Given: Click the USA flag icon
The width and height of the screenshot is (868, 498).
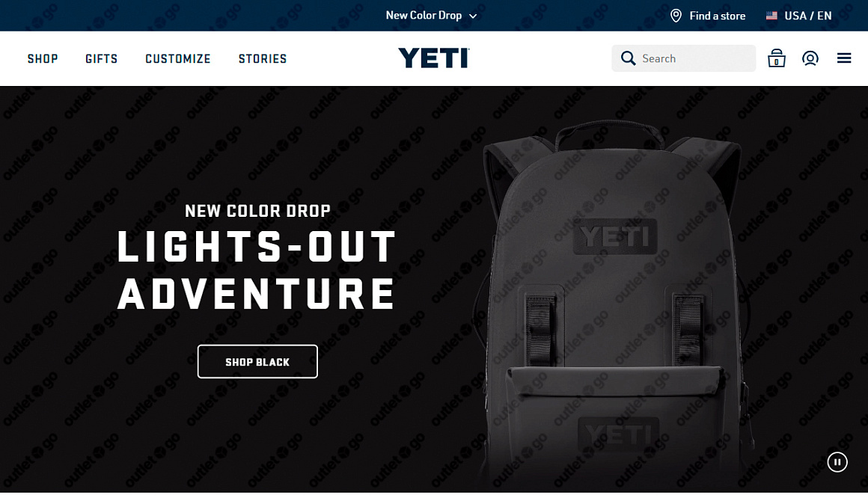Looking at the screenshot, I should tap(771, 16).
